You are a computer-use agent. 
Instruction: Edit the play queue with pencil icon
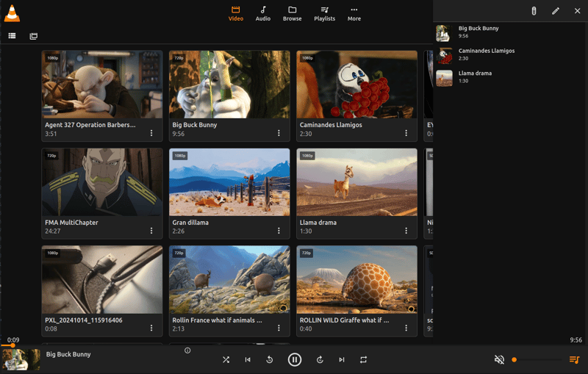tap(556, 11)
